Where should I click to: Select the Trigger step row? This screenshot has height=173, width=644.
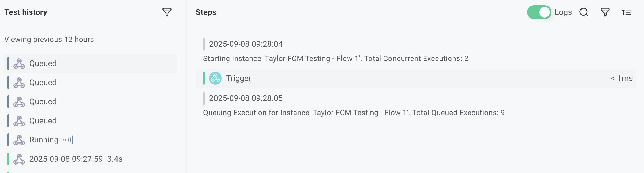click(x=399, y=78)
